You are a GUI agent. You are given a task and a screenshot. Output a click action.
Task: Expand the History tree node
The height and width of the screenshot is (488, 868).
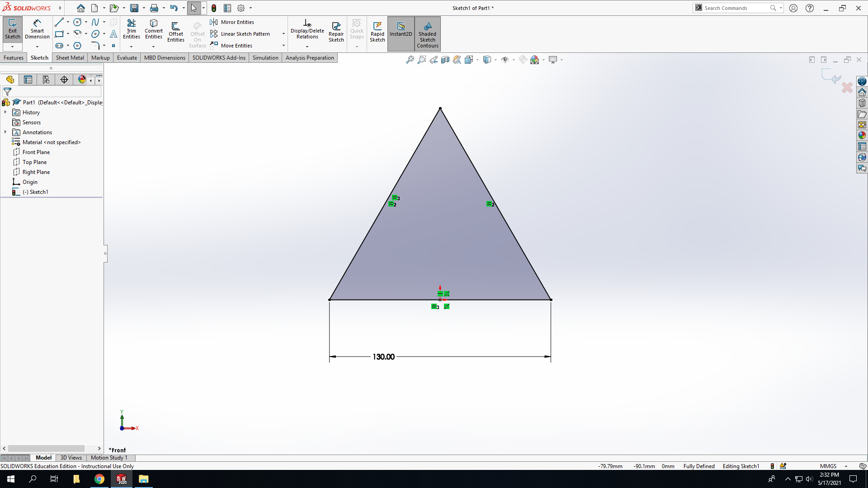5,112
